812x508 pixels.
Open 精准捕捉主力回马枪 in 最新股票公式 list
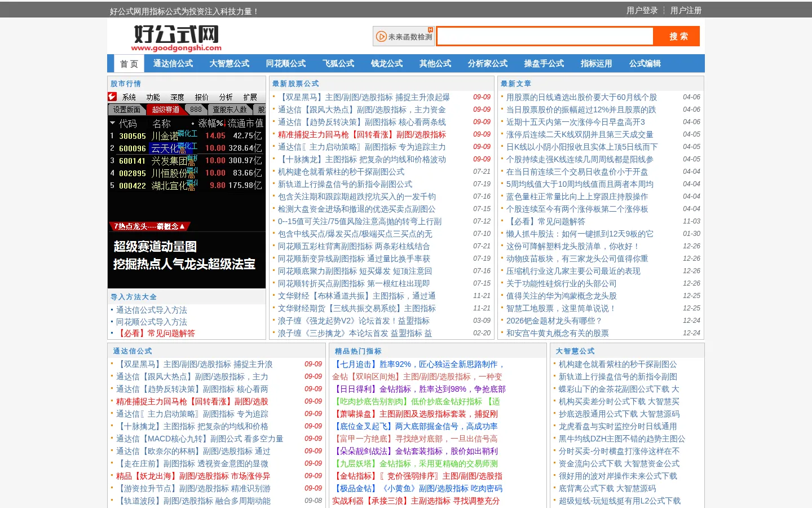361,134
